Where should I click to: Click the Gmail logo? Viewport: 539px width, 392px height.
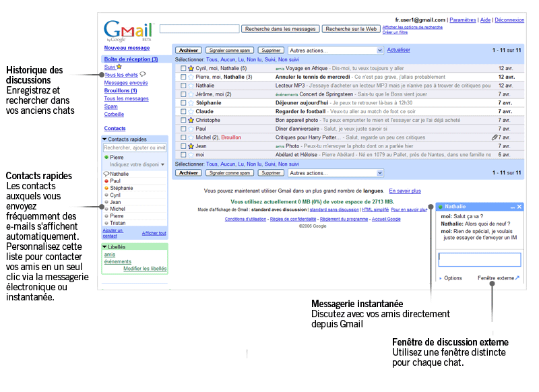point(129,30)
